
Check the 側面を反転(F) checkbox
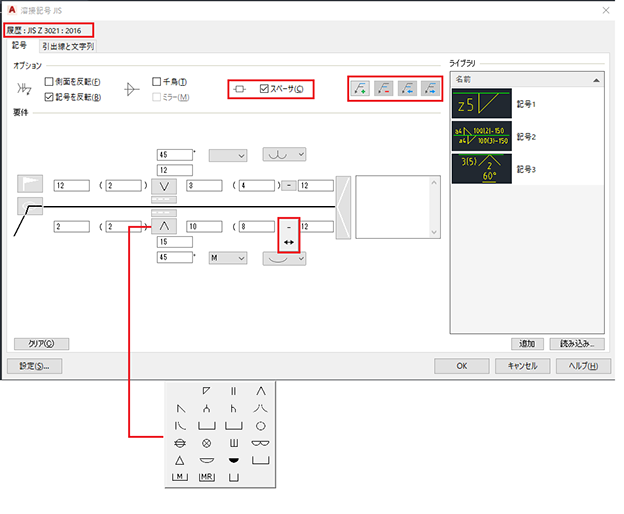(x=49, y=82)
